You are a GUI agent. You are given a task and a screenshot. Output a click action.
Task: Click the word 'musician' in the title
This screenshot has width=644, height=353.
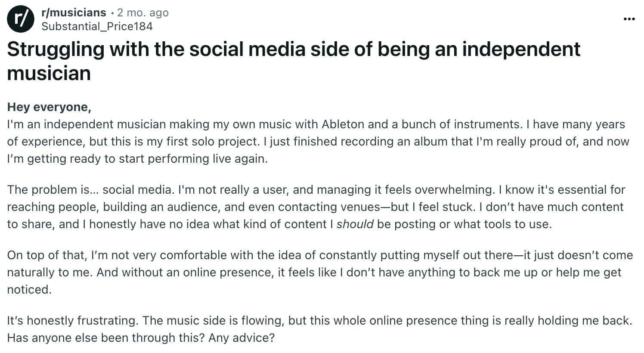point(48,73)
